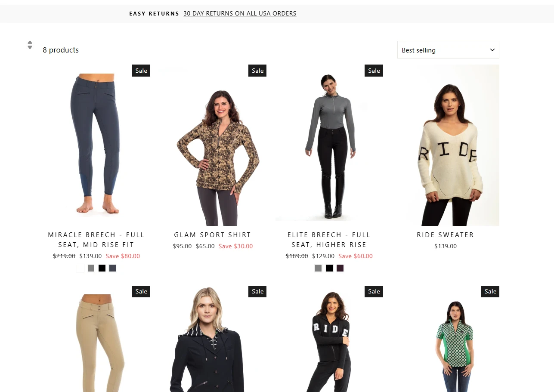554x392 pixels.
Task: Click the up arrow of the sort stepper
Action: coord(30,43)
